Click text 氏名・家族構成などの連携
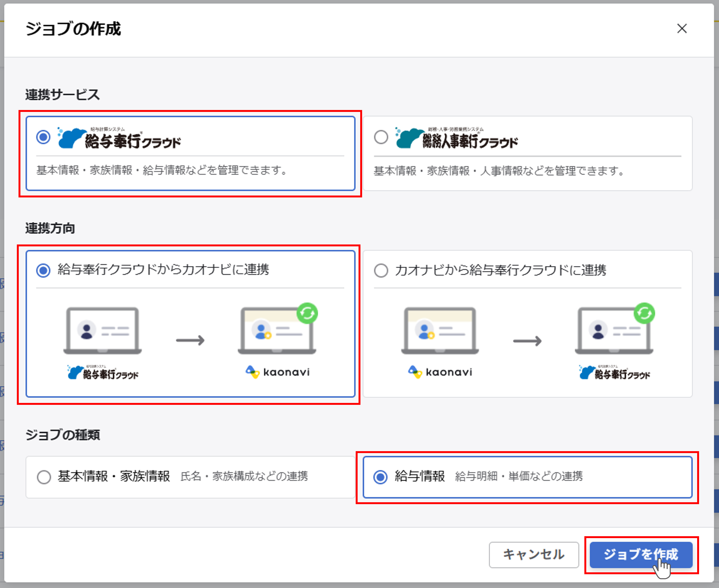Image resolution: width=719 pixels, height=588 pixels. pos(244,477)
